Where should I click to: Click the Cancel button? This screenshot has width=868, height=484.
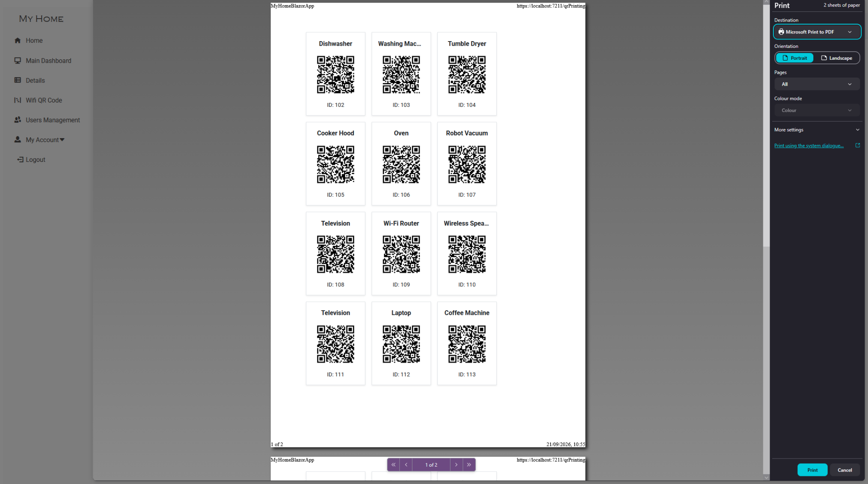point(845,470)
